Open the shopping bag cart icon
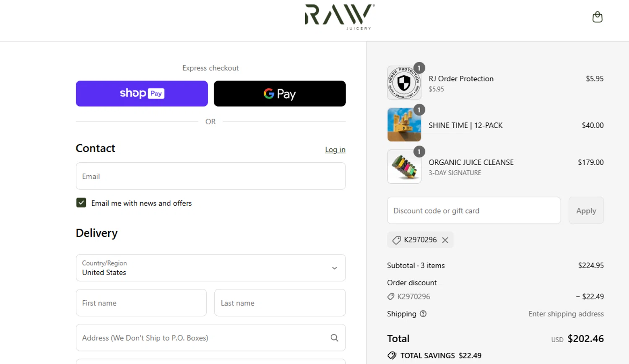Screen dimensions: 629x364 point(597,17)
